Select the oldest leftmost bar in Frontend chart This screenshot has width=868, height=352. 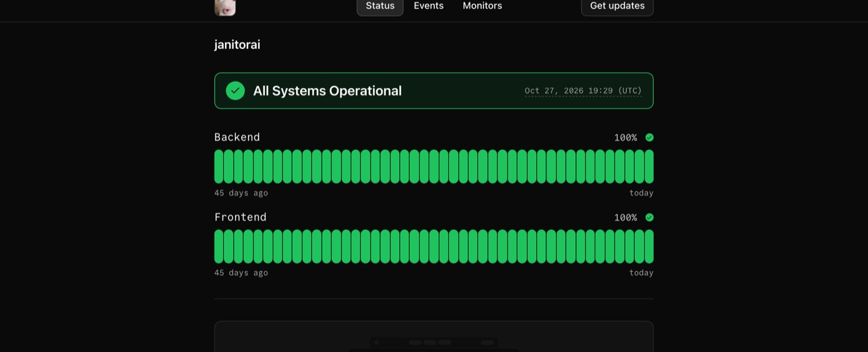[219, 247]
